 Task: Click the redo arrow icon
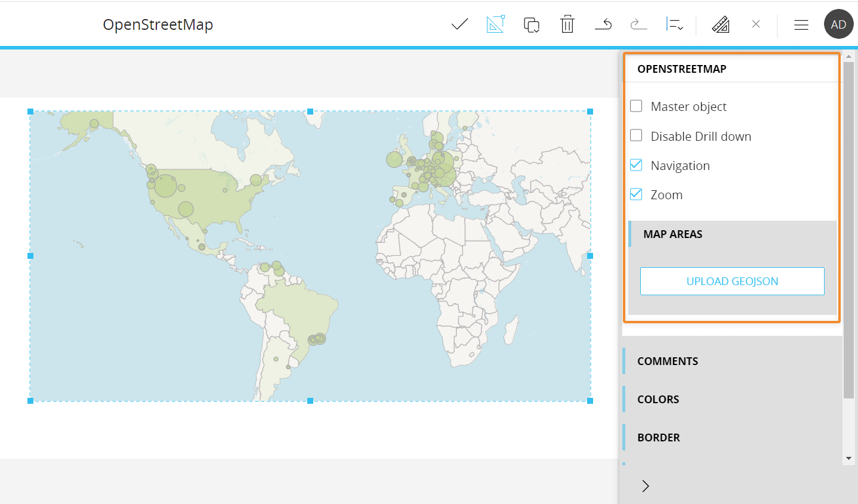pyautogui.click(x=638, y=24)
